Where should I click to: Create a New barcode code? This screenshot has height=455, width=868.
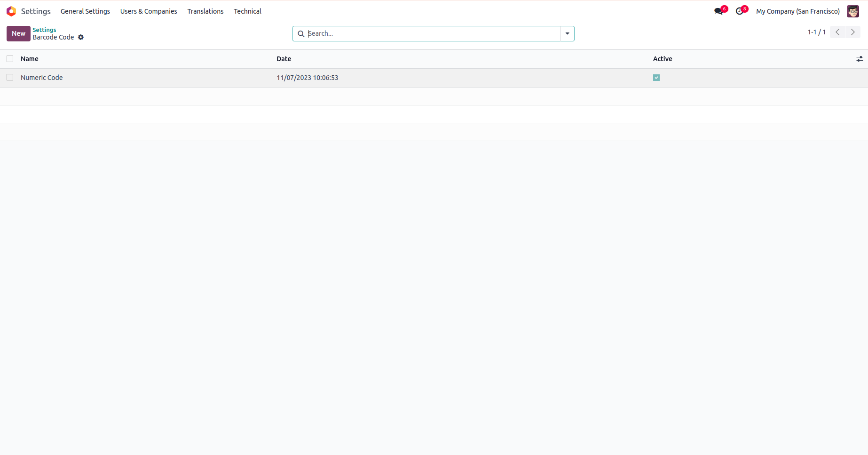click(x=18, y=33)
